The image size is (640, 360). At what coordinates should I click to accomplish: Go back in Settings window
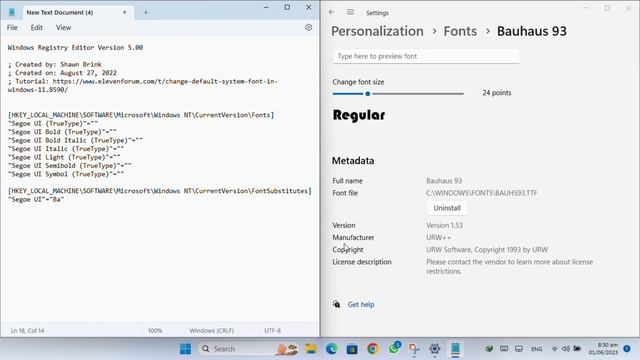tap(331, 12)
